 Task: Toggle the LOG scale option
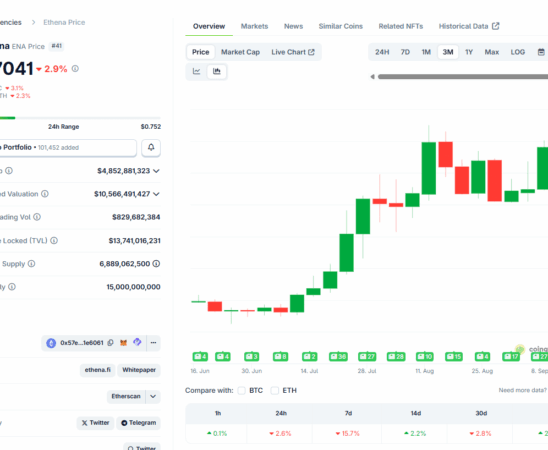(x=518, y=52)
